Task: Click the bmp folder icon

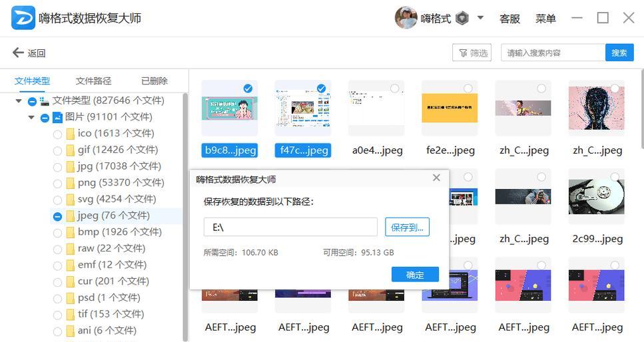Action: click(x=70, y=232)
